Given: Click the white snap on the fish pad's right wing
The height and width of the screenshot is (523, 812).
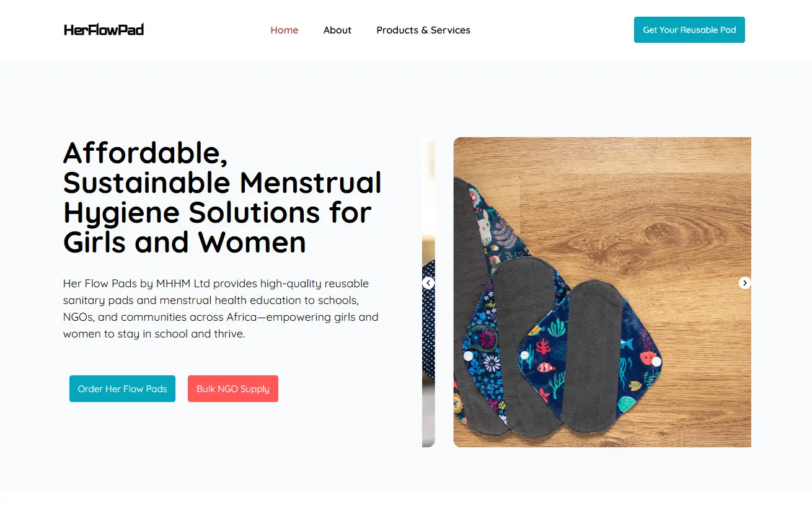Looking at the screenshot, I should (x=656, y=362).
